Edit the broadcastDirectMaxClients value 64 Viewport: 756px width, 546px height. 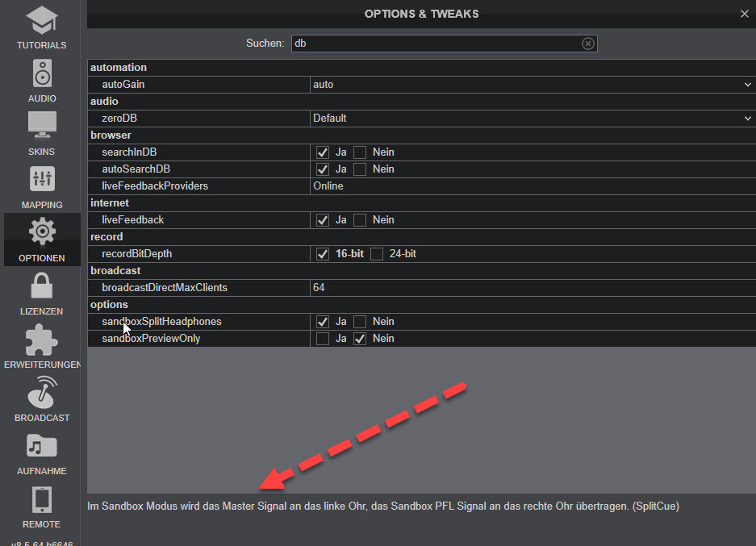[533, 288]
